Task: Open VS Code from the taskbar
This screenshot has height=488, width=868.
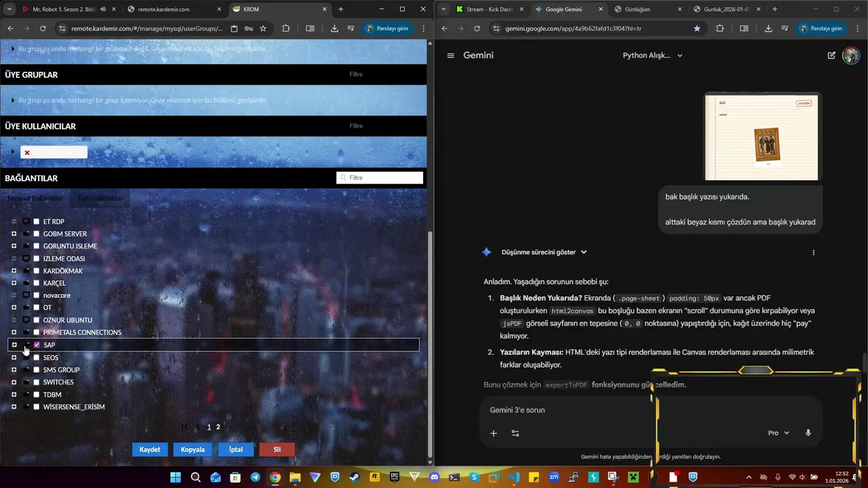Action: click(514, 477)
